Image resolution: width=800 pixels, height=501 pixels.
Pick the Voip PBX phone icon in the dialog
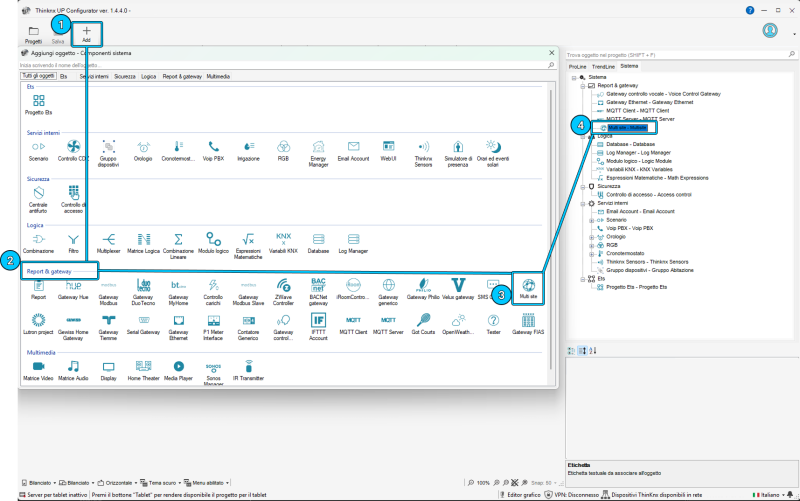(213, 151)
